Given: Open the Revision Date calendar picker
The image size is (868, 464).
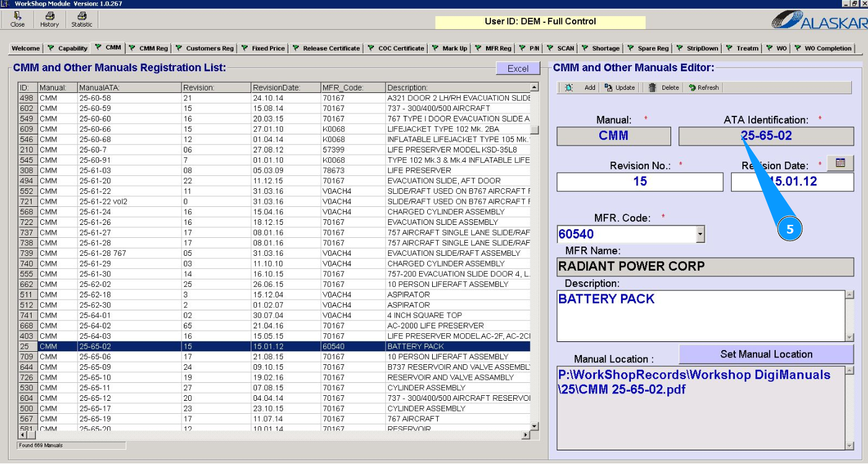Looking at the screenshot, I should (840, 163).
